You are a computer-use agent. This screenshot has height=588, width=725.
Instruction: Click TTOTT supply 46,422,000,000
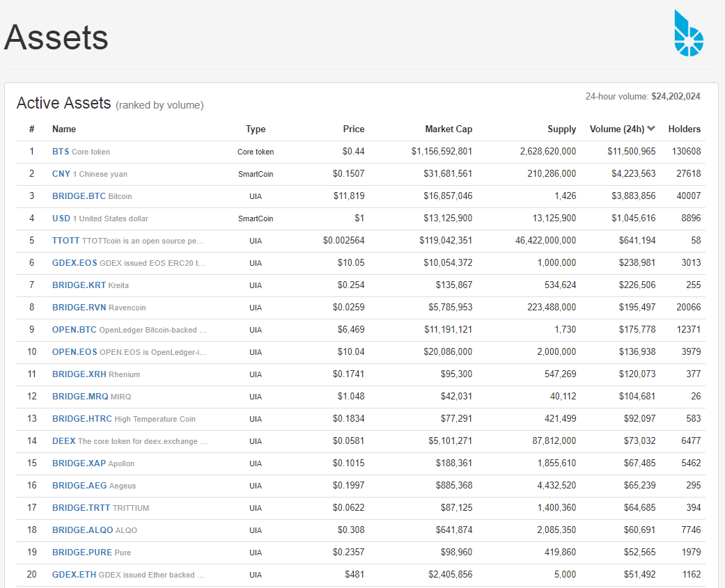545,241
